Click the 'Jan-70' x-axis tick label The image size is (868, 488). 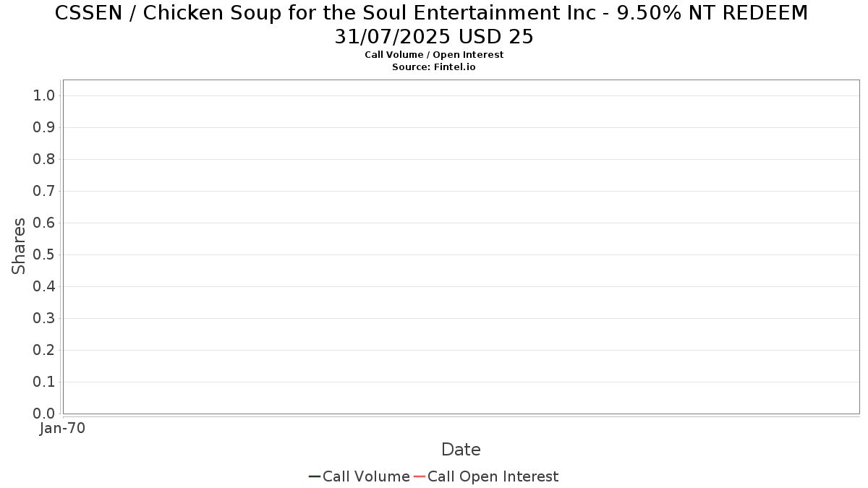tap(62, 429)
